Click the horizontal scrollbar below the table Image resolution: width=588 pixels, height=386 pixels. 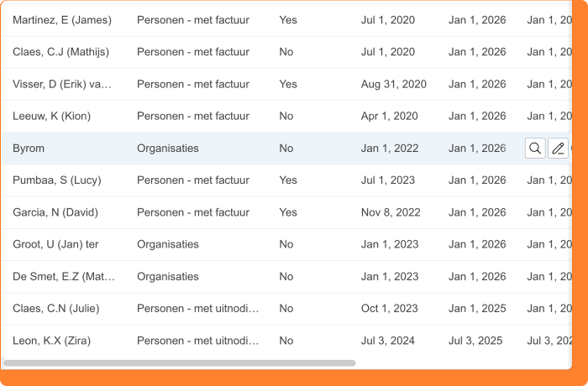[x=179, y=363]
